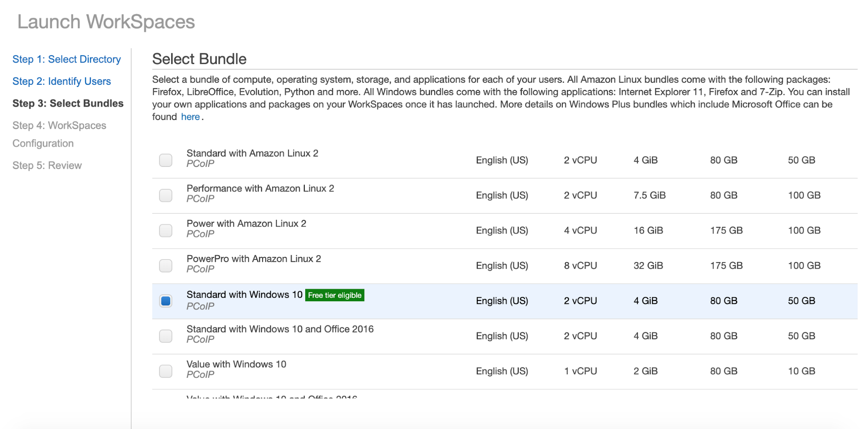Click the Free tier eligible badge
The height and width of the screenshot is (429, 868).
[334, 295]
